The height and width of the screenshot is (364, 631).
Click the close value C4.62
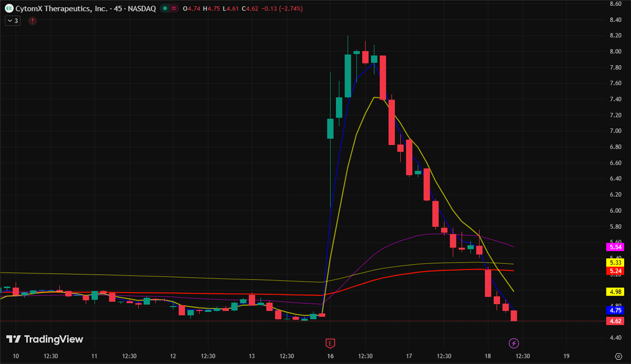click(250, 9)
